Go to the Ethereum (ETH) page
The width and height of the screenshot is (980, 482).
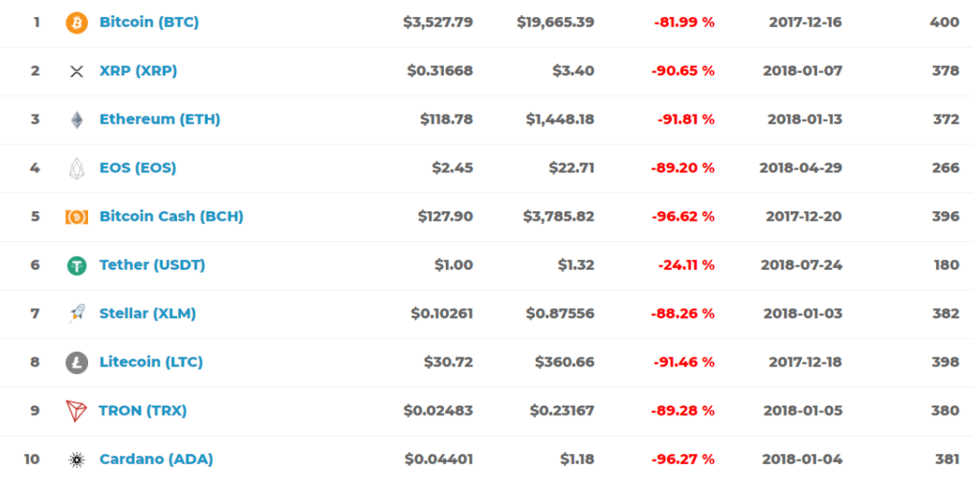[x=160, y=120]
